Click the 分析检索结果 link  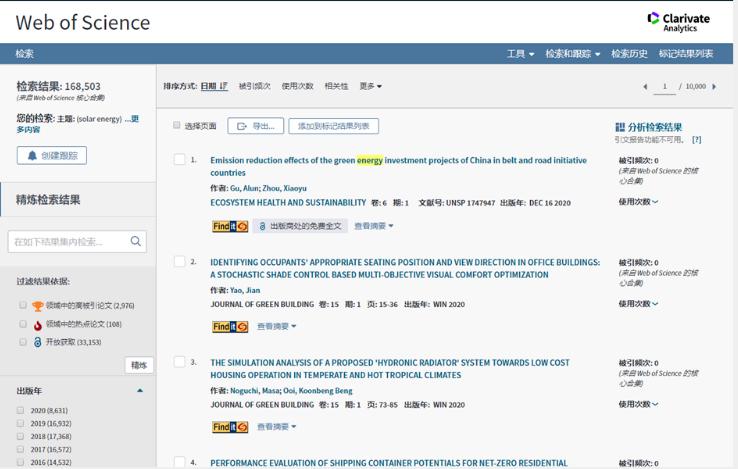point(655,127)
